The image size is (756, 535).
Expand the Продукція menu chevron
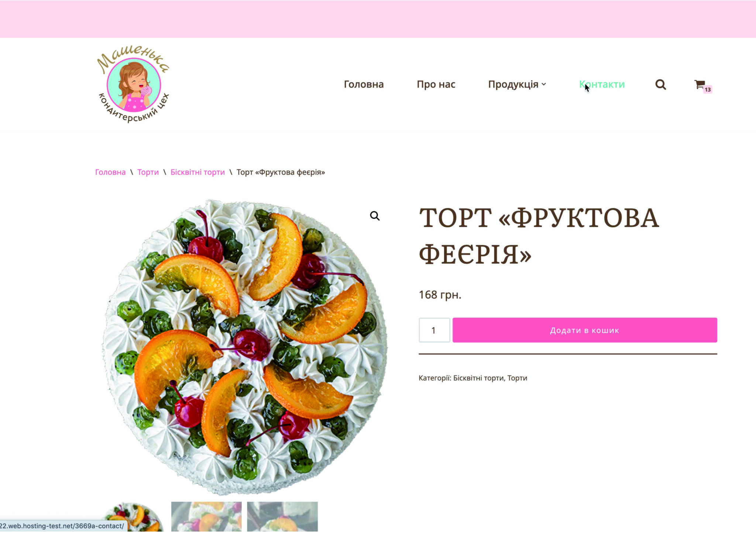(544, 84)
